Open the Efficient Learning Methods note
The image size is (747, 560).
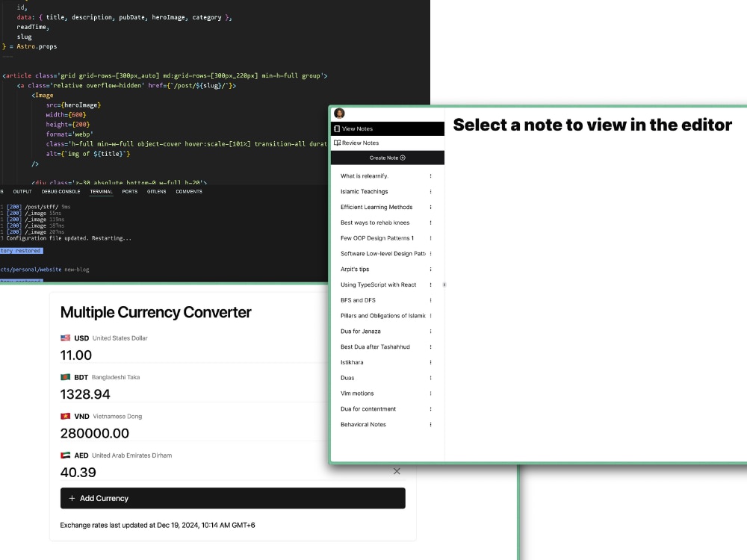376,207
